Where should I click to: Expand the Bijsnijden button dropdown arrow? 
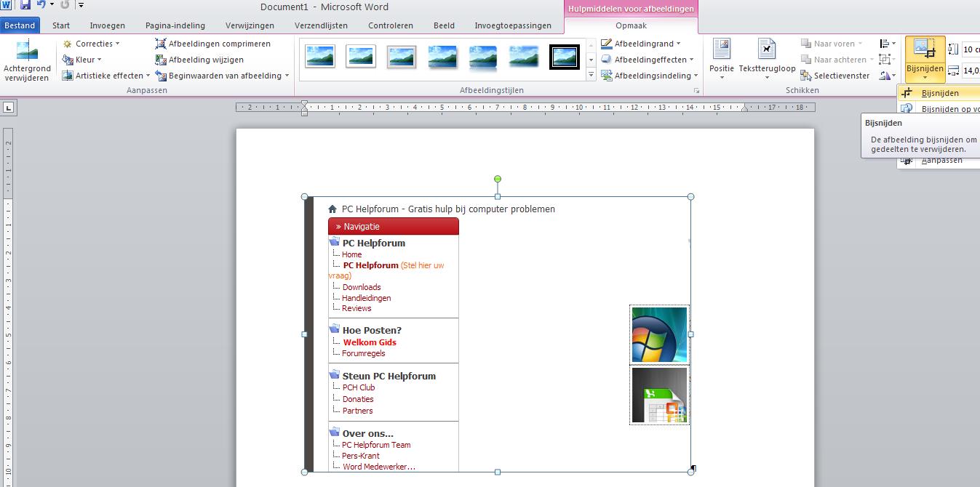[925, 77]
